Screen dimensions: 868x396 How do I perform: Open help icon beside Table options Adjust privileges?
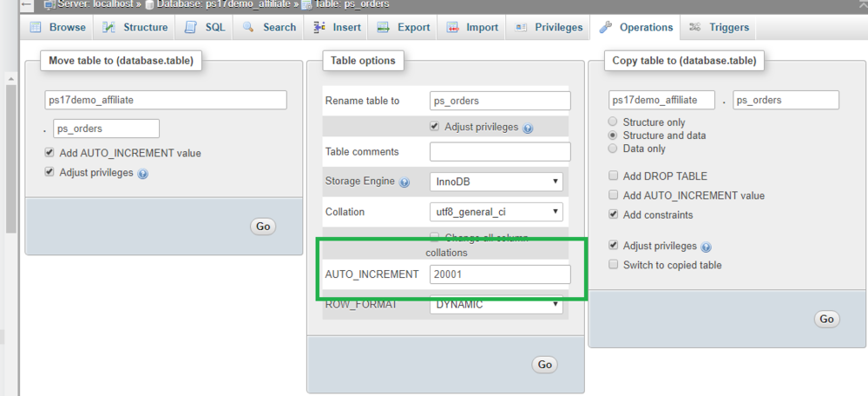point(528,129)
